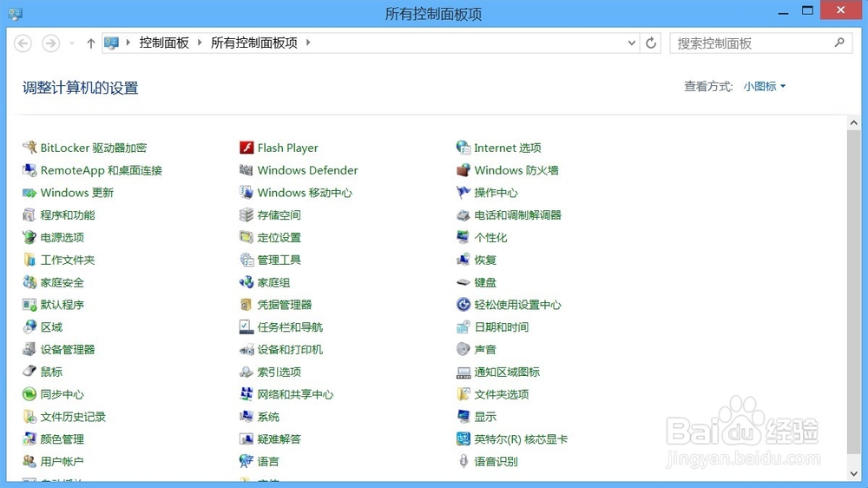Open 个性化 icon
Screen dimensions: 868x488
click(464, 238)
